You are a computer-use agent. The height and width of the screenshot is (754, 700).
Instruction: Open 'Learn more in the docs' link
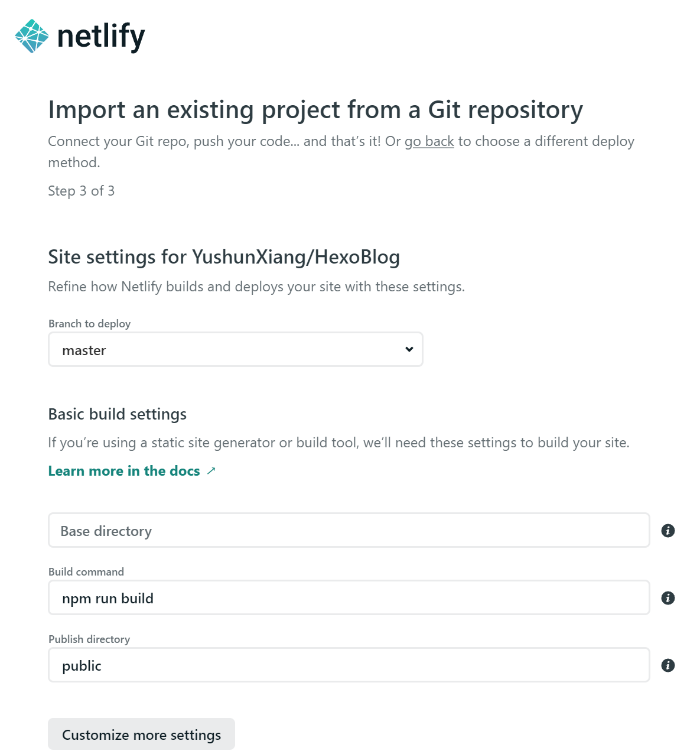[124, 471]
